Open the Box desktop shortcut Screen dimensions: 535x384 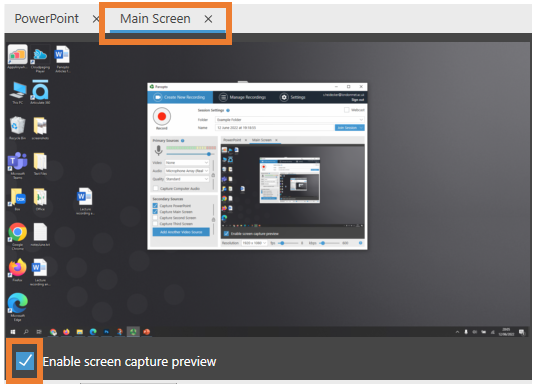tap(17, 199)
